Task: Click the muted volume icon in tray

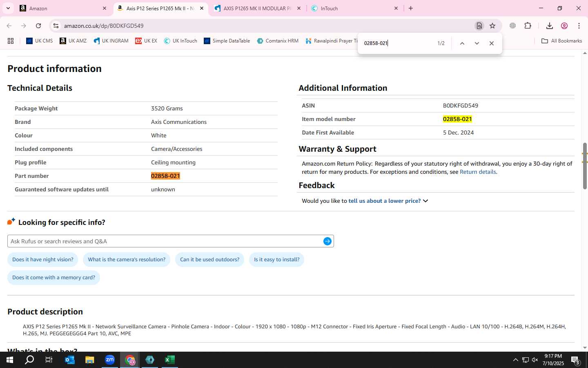Action: click(x=535, y=360)
